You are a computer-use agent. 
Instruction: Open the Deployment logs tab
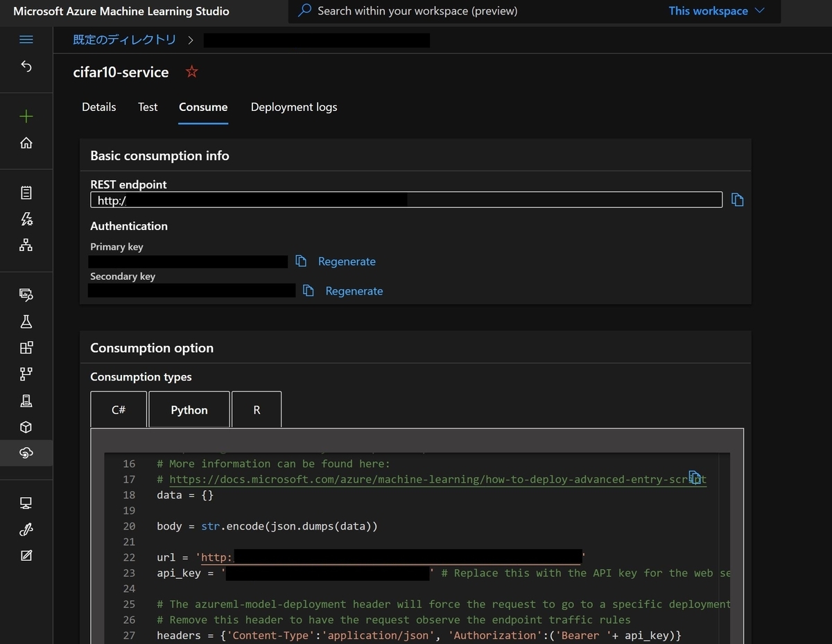[x=294, y=107]
